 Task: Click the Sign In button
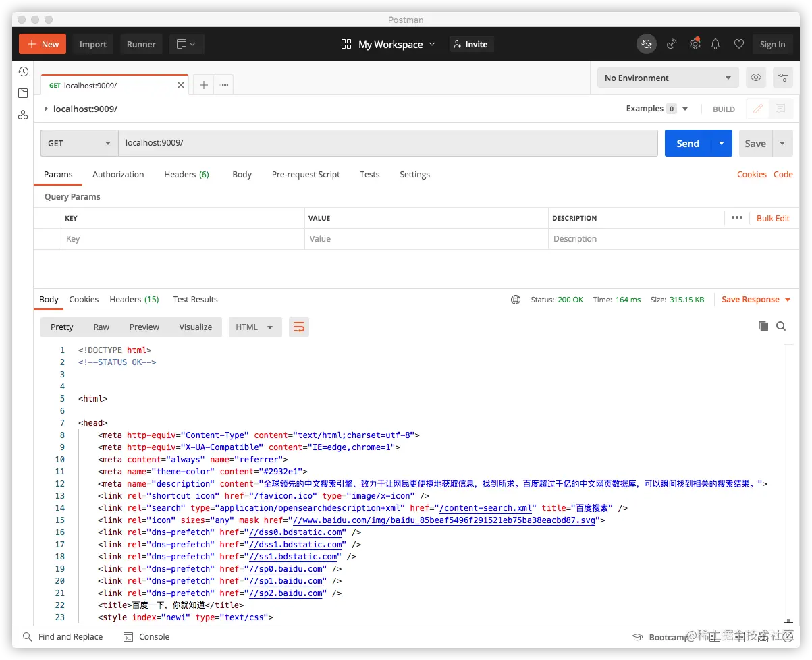(772, 44)
